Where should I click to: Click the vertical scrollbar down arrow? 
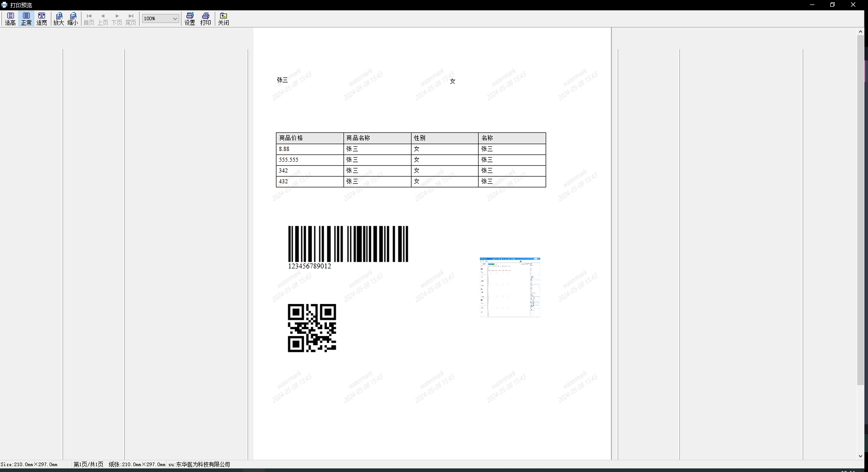pos(860,456)
